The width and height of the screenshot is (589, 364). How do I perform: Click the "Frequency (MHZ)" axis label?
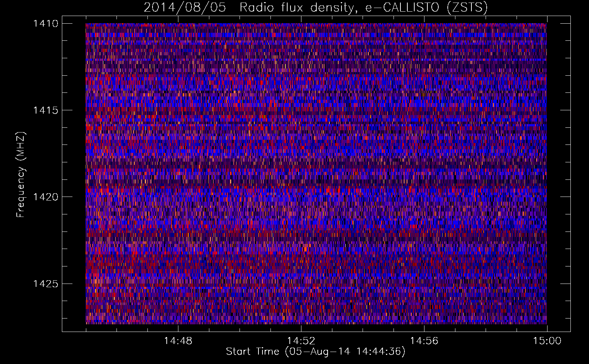(x=21, y=175)
